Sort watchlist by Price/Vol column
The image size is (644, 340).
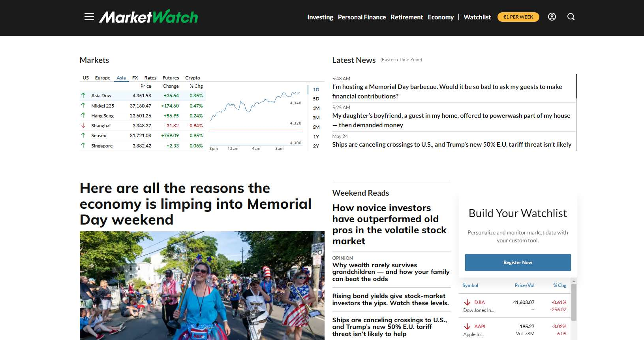pyautogui.click(x=524, y=285)
